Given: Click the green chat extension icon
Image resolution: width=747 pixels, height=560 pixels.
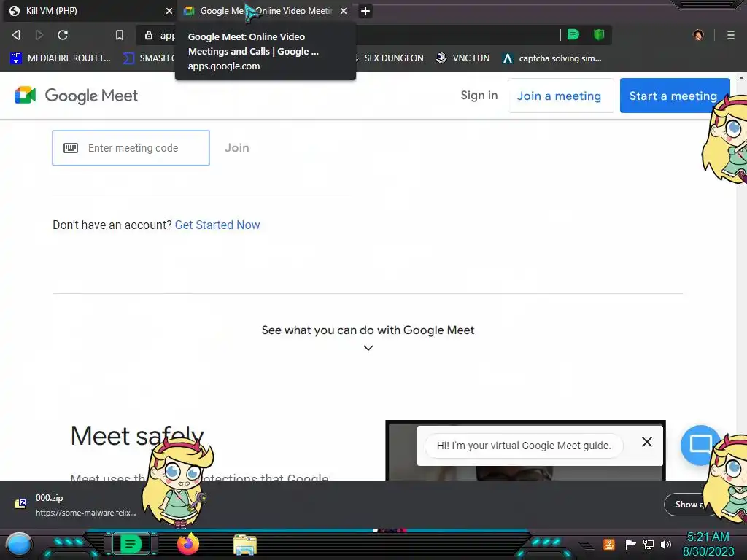Looking at the screenshot, I should coord(573,34).
